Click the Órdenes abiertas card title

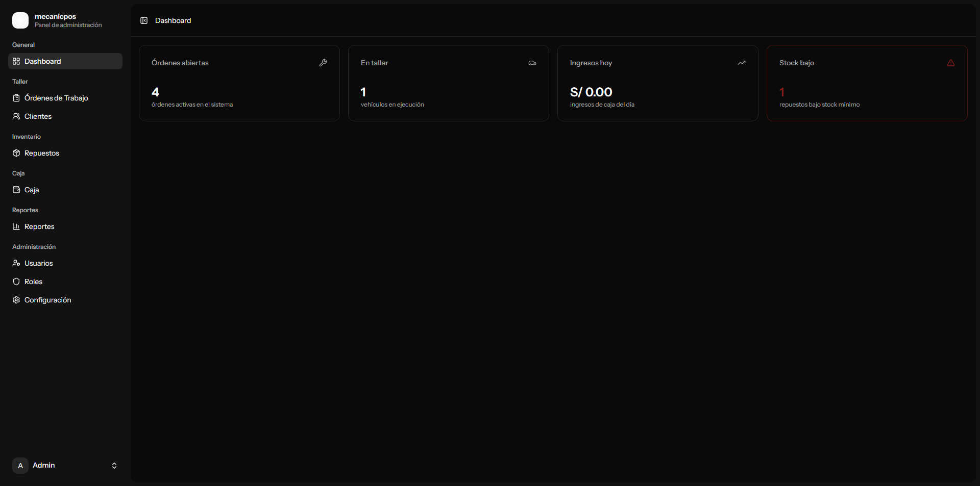[180, 63]
